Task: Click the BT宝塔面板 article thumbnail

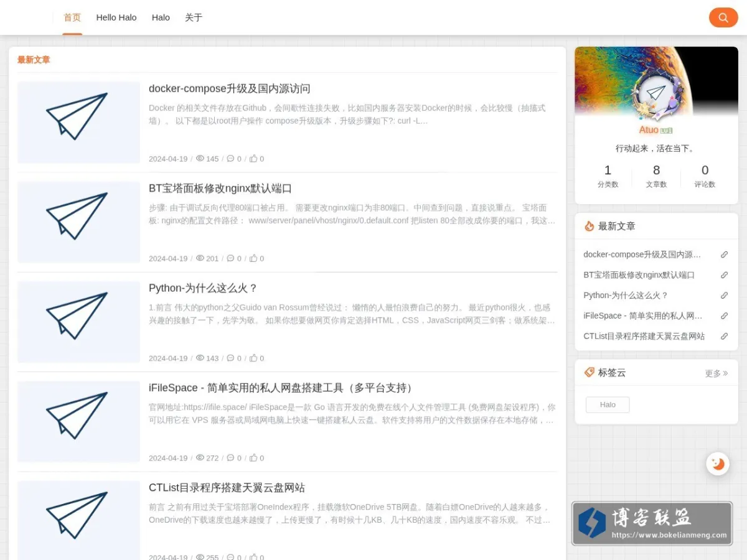Action: 78,222
